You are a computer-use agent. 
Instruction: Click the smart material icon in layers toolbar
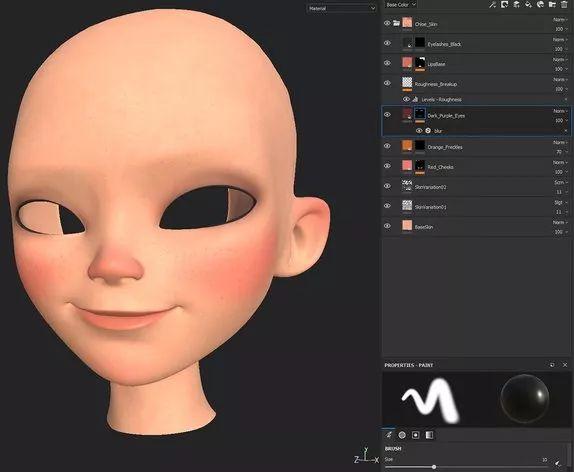[x=540, y=4]
